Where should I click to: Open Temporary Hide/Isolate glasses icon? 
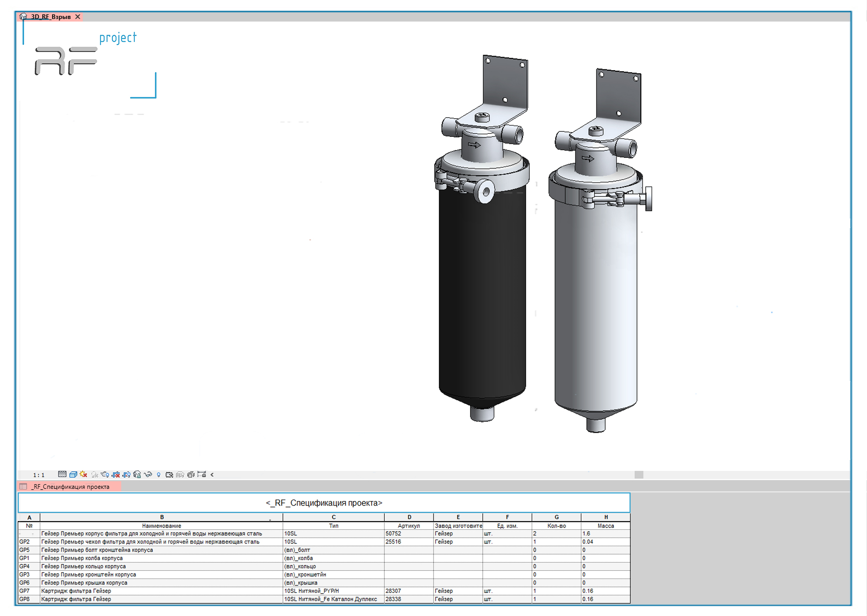(x=148, y=475)
